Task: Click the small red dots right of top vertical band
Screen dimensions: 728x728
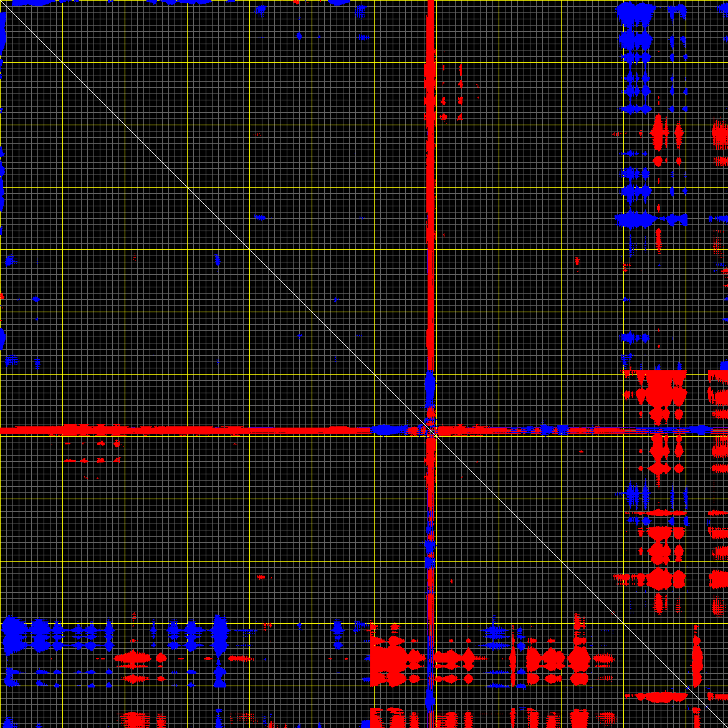Action: pyautogui.click(x=461, y=100)
